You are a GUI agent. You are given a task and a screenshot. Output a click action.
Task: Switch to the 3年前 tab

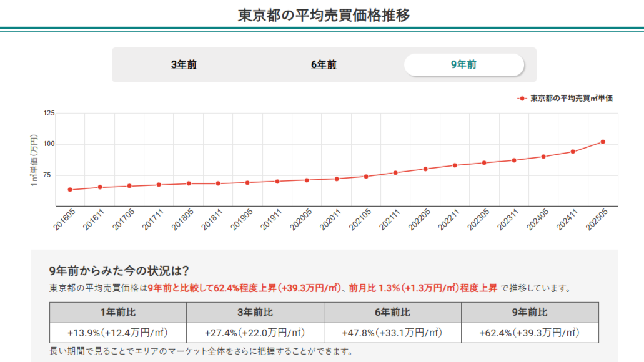184,64
